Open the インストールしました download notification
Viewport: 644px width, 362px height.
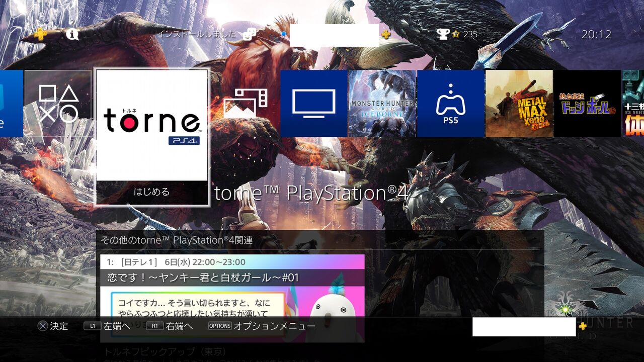tap(197, 35)
